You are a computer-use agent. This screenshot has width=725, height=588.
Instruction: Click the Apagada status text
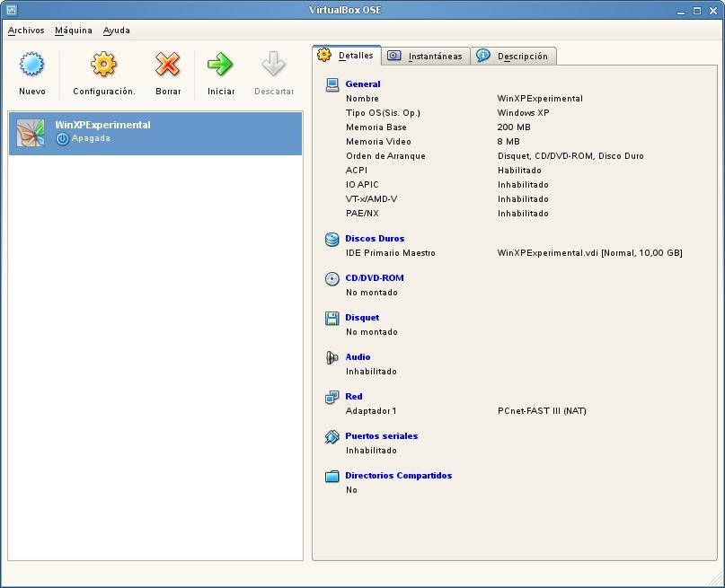coord(91,138)
